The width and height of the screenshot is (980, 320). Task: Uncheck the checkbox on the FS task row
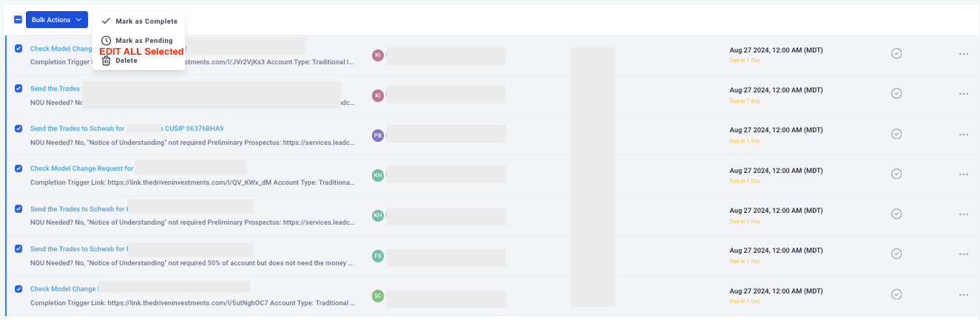click(18, 248)
